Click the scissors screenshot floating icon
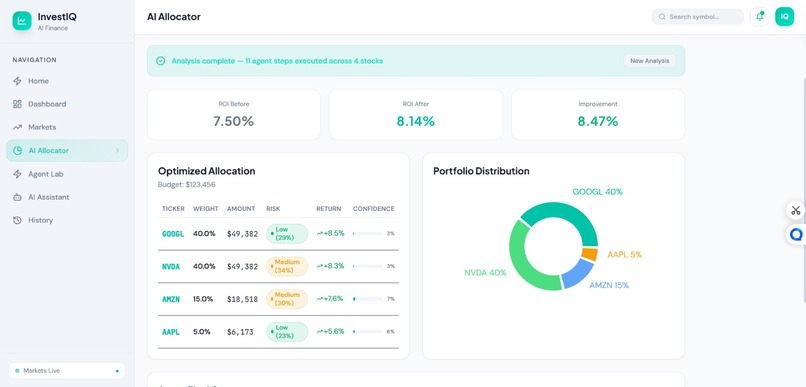Viewport: 806px width, 387px height. [796, 210]
